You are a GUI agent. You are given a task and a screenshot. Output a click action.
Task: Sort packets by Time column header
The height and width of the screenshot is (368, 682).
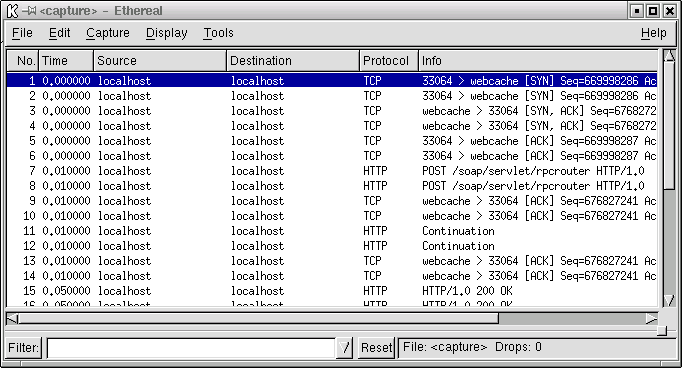click(66, 60)
